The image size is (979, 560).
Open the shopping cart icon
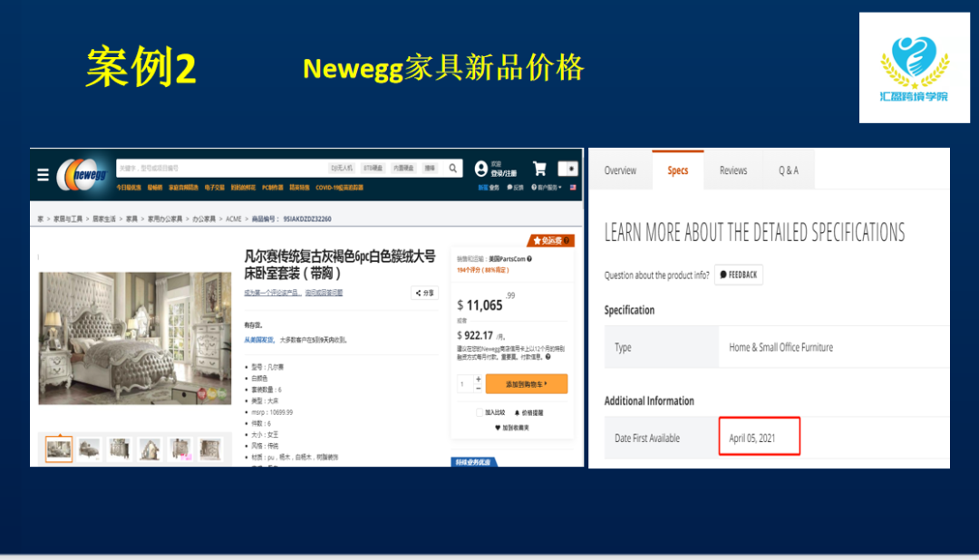point(539,169)
